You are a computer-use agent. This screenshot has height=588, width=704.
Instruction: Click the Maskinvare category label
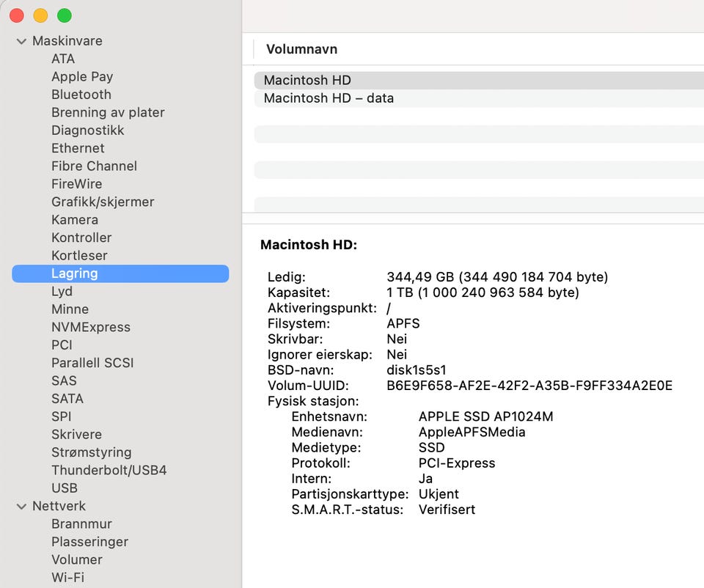(x=67, y=41)
